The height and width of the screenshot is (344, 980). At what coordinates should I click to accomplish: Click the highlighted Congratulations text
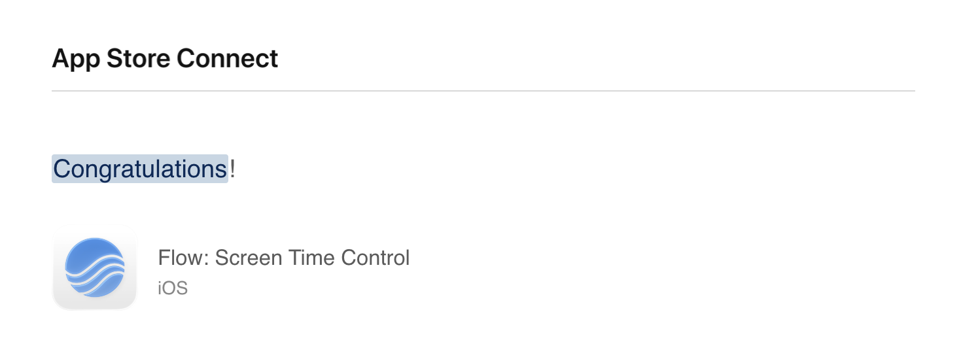(139, 169)
